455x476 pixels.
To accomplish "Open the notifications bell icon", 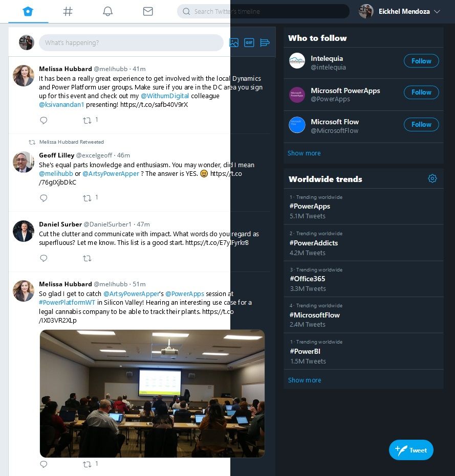I will coord(107,12).
